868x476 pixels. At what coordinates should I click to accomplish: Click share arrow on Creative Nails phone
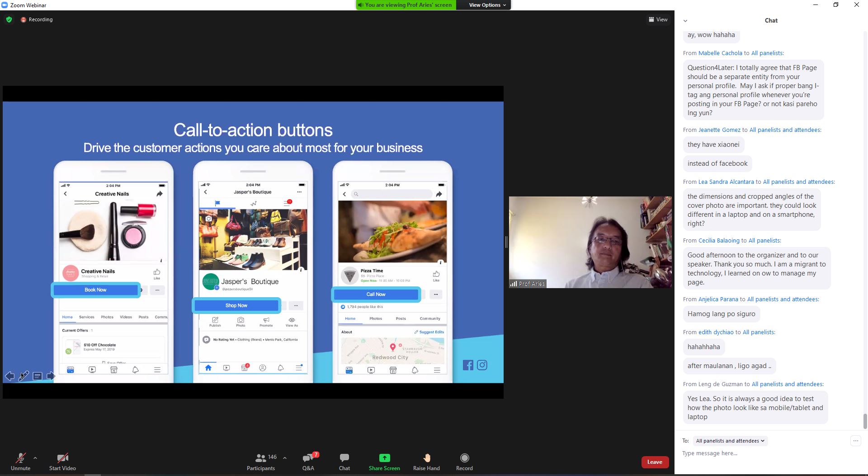pyautogui.click(x=159, y=194)
